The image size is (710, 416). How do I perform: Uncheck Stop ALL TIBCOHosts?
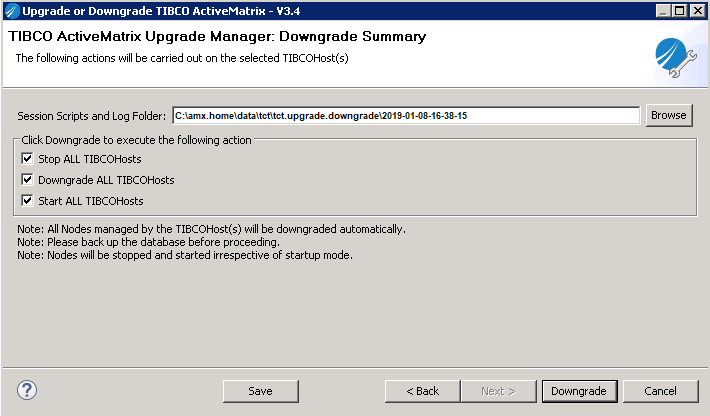tap(27, 159)
